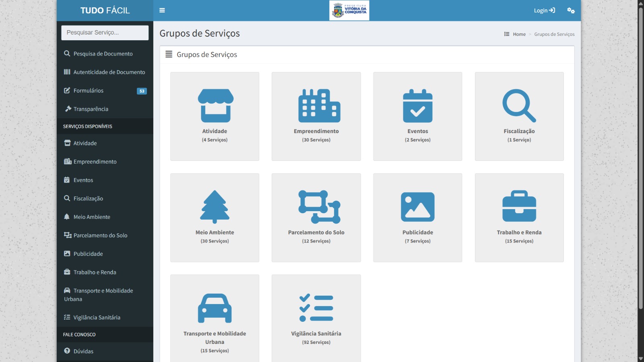Toggle the sidebar with the hamburger button
This screenshot has width=644, height=362.
162,10
